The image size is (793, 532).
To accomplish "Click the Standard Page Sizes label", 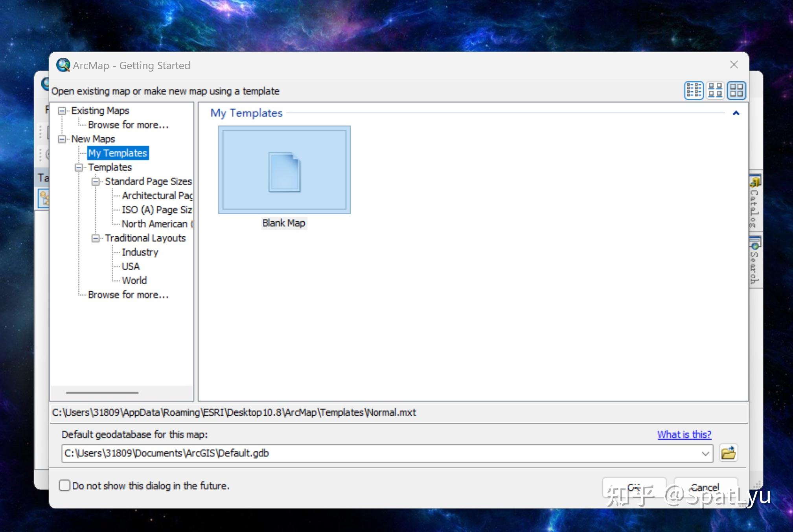I will 148,182.
